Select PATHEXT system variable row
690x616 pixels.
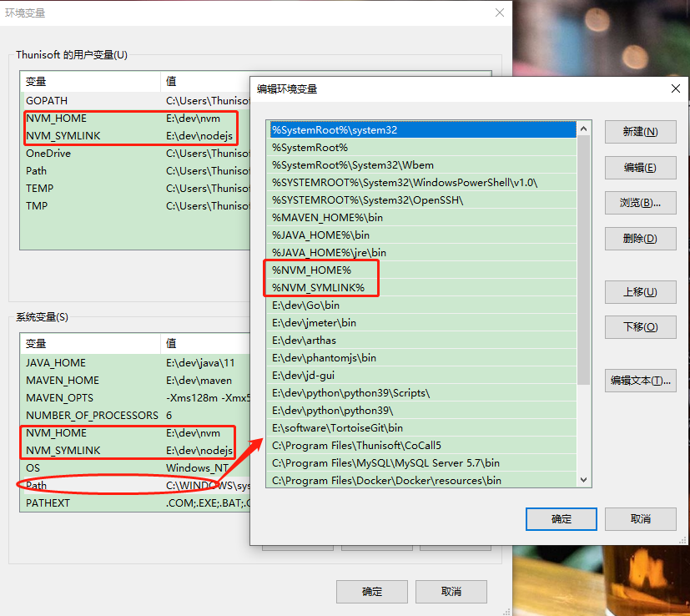pos(135,502)
